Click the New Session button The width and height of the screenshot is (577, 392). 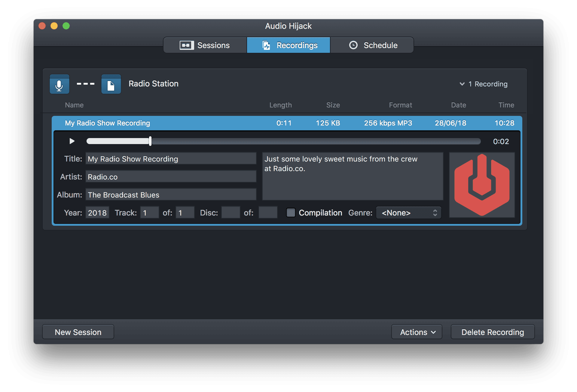click(78, 332)
